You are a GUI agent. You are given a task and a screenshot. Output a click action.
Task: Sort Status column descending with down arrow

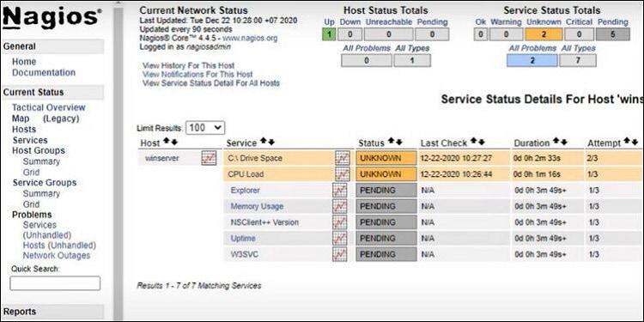pyautogui.click(x=399, y=142)
